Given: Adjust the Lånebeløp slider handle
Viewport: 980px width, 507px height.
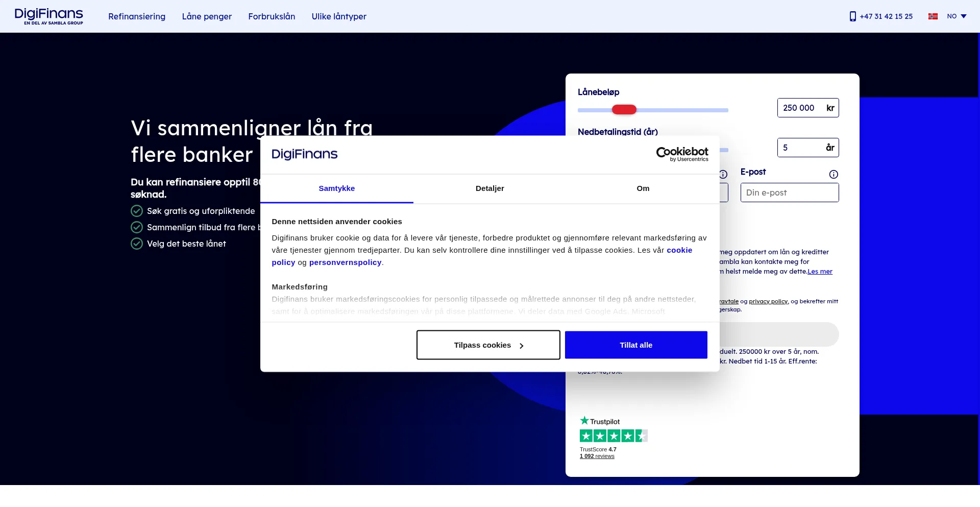Looking at the screenshot, I should click(x=624, y=109).
